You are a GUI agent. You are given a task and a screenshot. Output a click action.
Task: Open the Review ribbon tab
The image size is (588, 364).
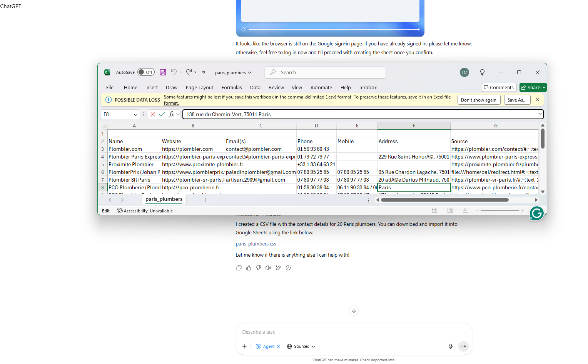pyautogui.click(x=276, y=87)
